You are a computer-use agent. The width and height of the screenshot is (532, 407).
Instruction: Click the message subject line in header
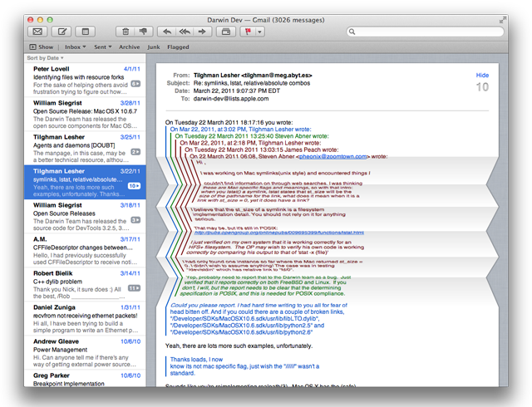(251, 83)
